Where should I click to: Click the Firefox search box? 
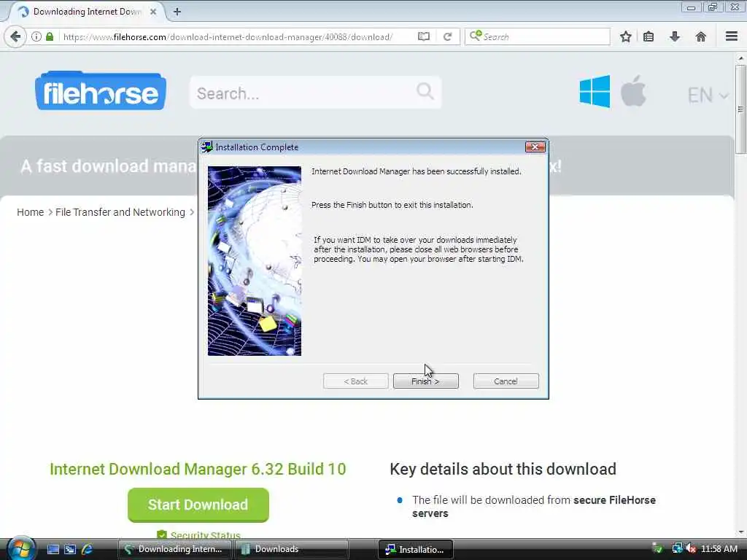(538, 36)
